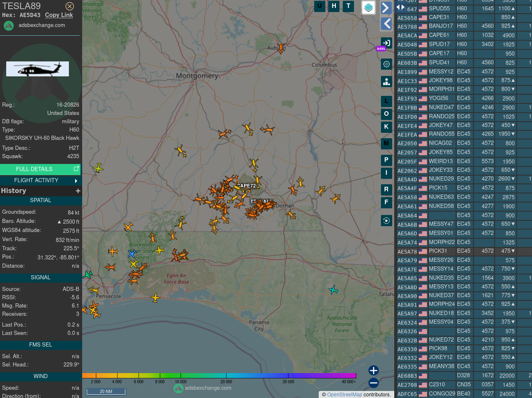
Task: Click hex code AE5A64 in the table
Action: point(407,216)
